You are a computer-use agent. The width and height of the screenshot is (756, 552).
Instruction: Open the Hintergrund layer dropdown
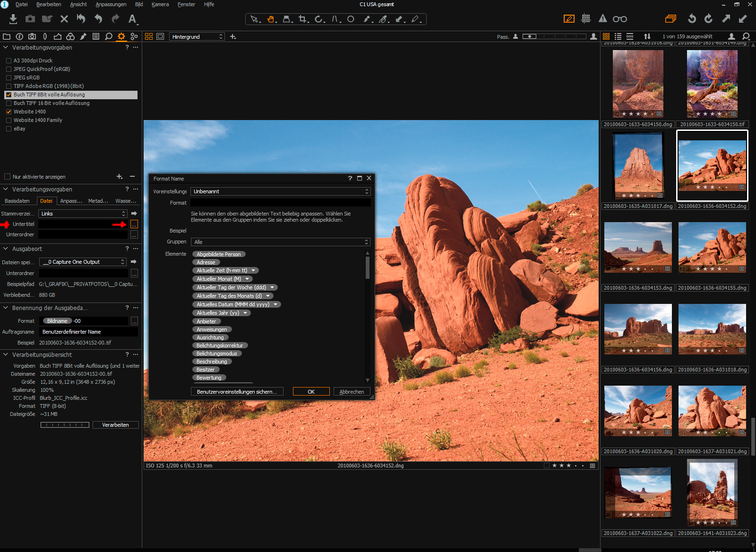pos(197,36)
